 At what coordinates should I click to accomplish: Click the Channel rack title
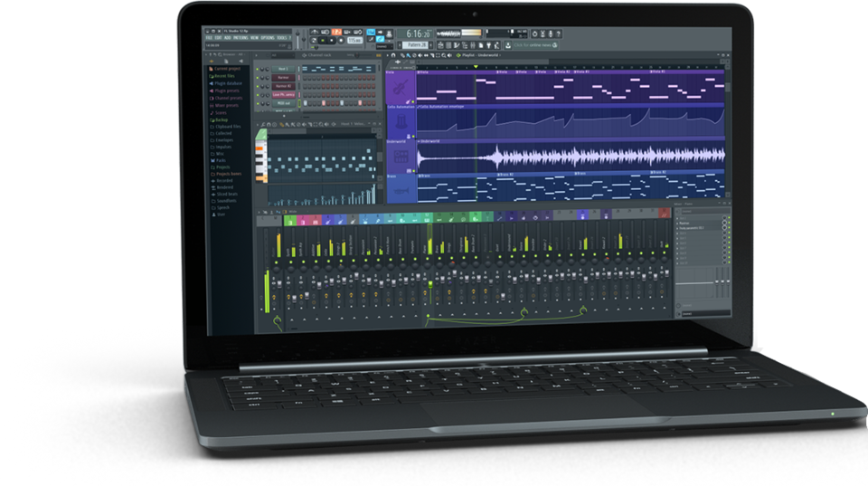[319, 55]
